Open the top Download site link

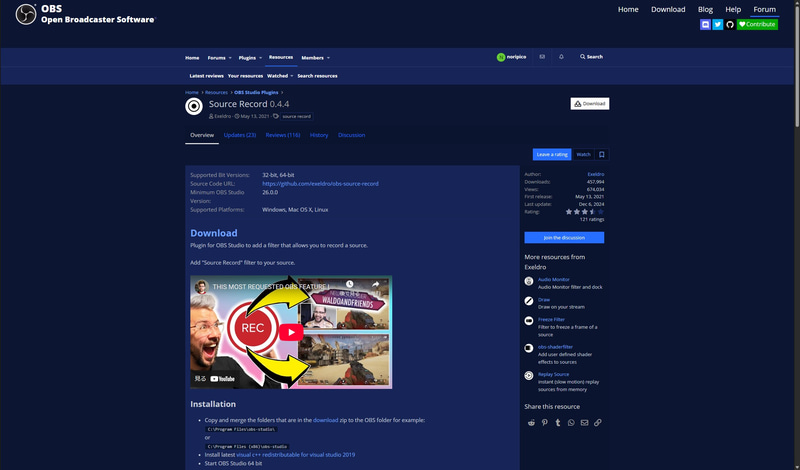point(668,9)
